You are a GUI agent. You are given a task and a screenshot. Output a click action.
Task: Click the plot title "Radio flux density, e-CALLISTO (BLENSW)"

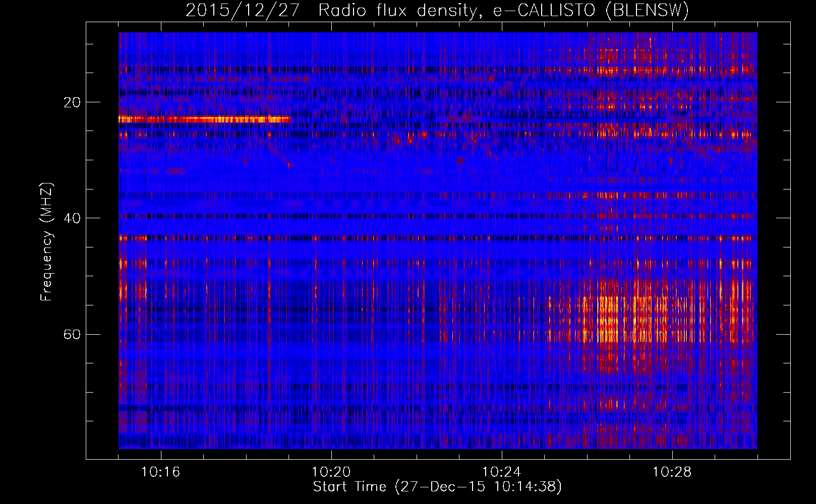504,11
